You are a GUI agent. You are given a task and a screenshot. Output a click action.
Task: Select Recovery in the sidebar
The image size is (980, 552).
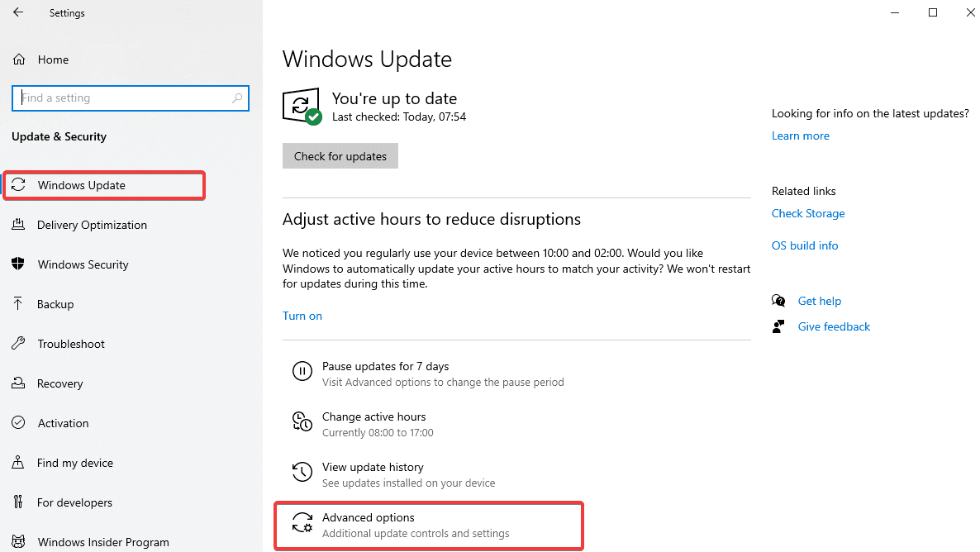(x=60, y=383)
